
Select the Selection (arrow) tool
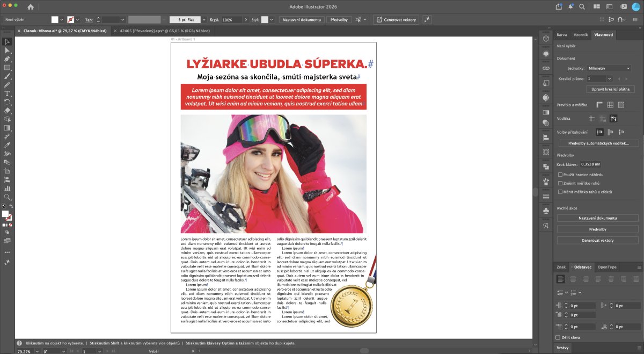(7, 41)
